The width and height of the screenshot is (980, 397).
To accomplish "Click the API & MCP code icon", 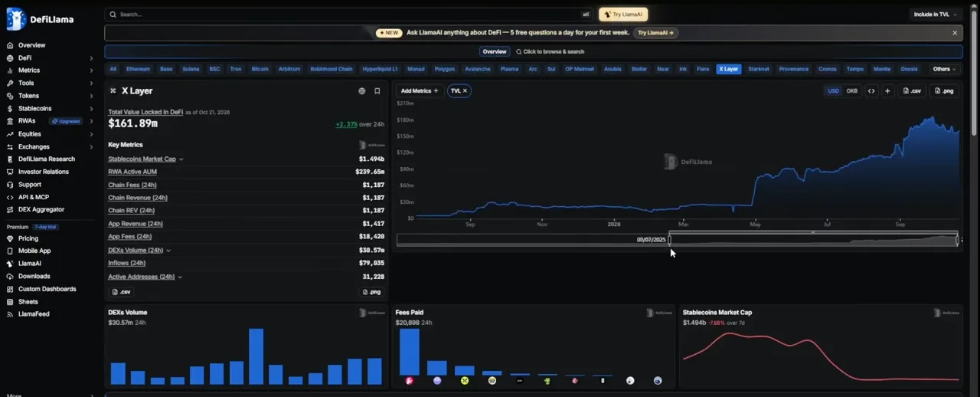I will click(10, 197).
